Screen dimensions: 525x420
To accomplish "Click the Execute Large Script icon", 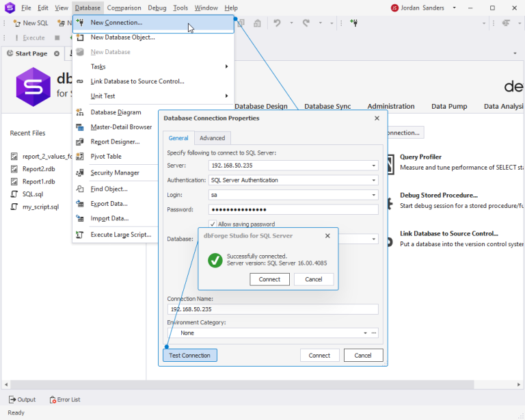I will tap(80, 235).
